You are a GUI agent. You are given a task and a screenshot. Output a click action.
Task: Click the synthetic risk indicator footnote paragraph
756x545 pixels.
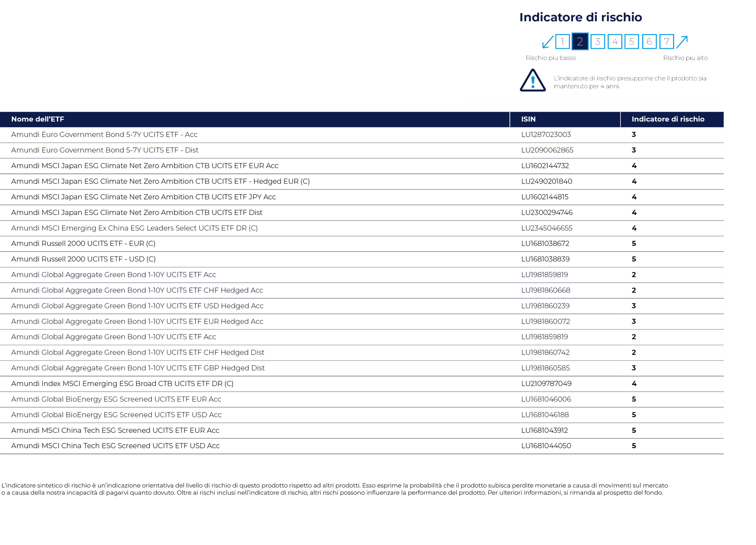pyautogui.click(x=335, y=489)
